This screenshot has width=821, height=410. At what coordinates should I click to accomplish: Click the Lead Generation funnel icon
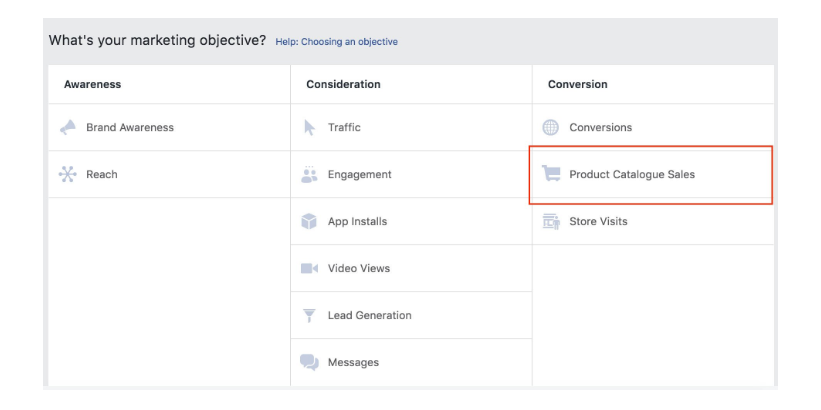click(x=309, y=315)
